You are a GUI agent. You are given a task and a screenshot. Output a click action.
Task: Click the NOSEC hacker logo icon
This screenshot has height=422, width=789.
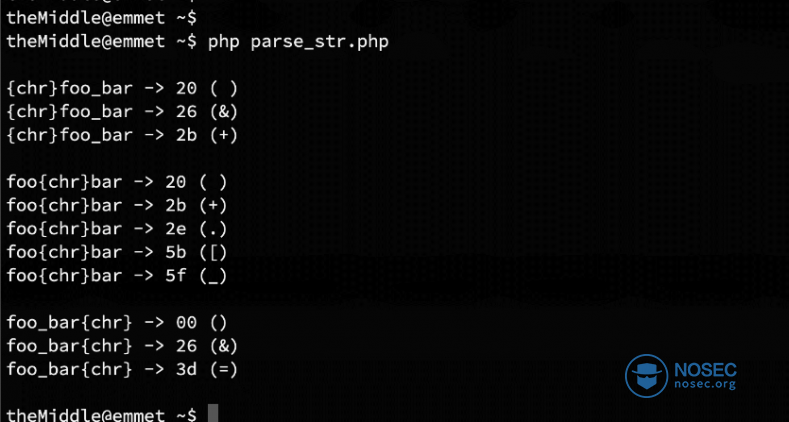coord(647,376)
